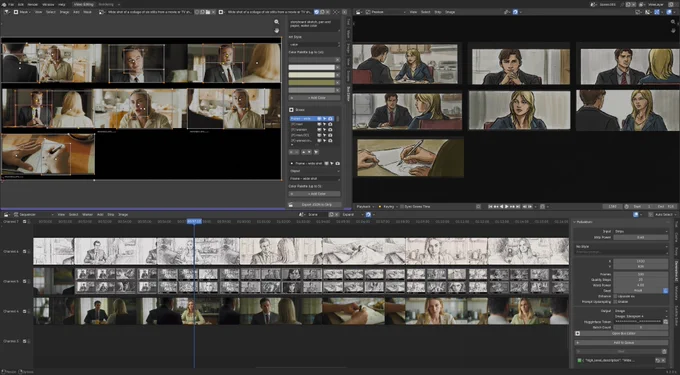Toggle the Channel 5 mute checkbox
Screen dimensions: 680x375
click(24, 281)
